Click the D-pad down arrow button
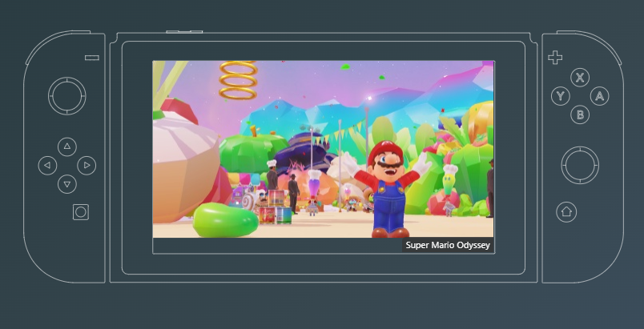The width and height of the screenshot is (644, 329). coord(67,184)
